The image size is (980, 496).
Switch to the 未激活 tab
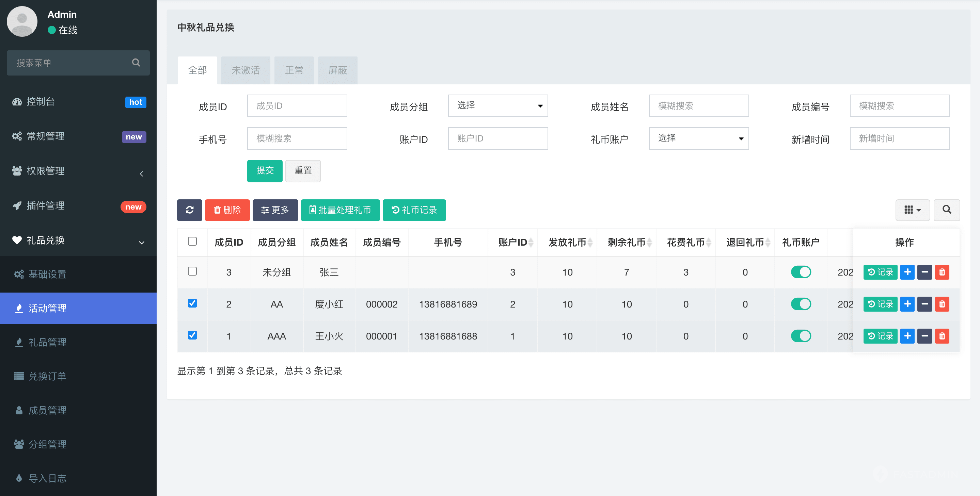(x=246, y=70)
